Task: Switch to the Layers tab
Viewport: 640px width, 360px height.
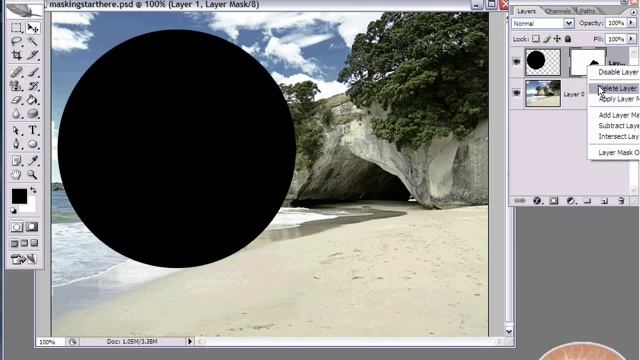Action: coord(527,11)
